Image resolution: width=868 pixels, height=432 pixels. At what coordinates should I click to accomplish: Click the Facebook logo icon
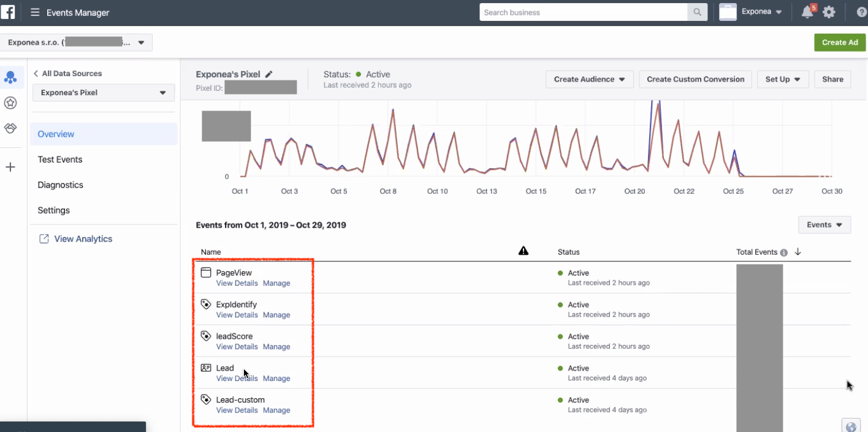[x=9, y=12]
